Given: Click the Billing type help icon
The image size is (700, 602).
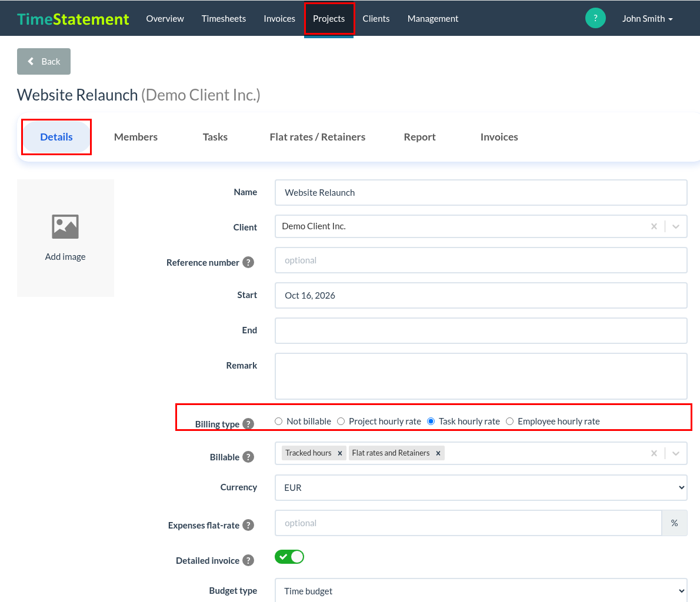Looking at the screenshot, I should [248, 424].
